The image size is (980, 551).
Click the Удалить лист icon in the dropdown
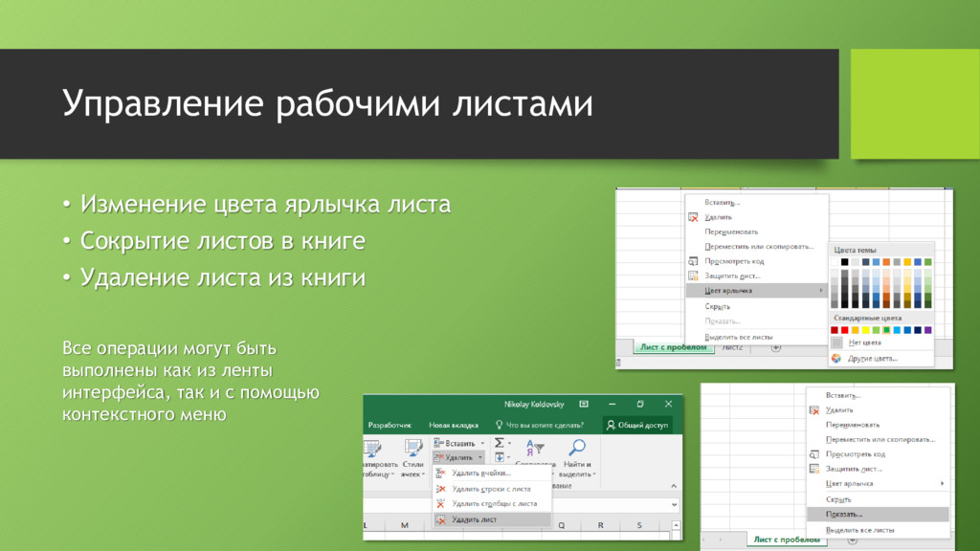pos(440,519)
